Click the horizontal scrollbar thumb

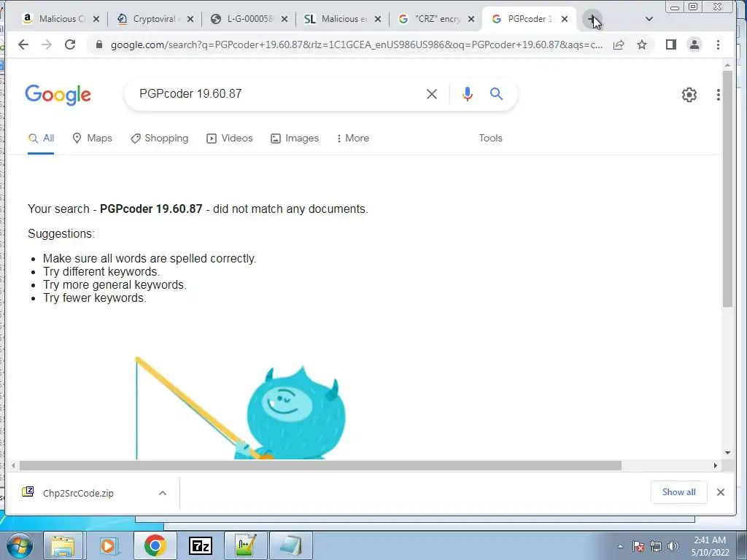(x=320, y=465)
